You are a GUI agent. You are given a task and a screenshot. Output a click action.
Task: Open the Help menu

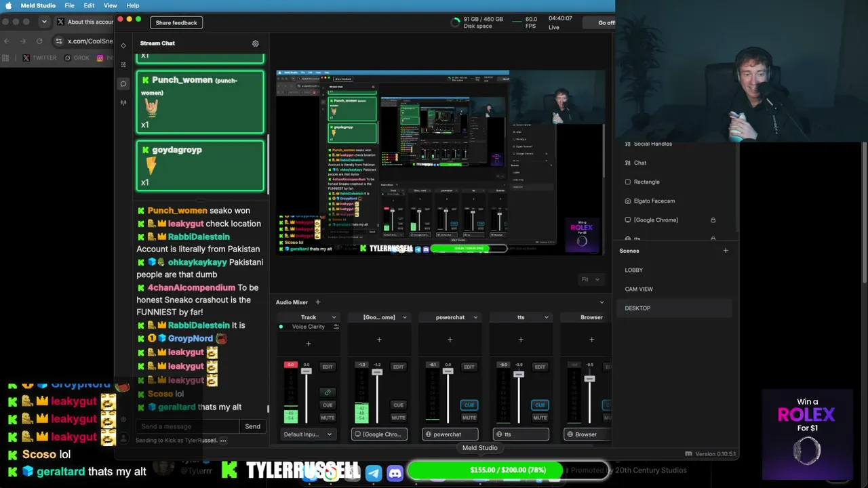[133, 5]
